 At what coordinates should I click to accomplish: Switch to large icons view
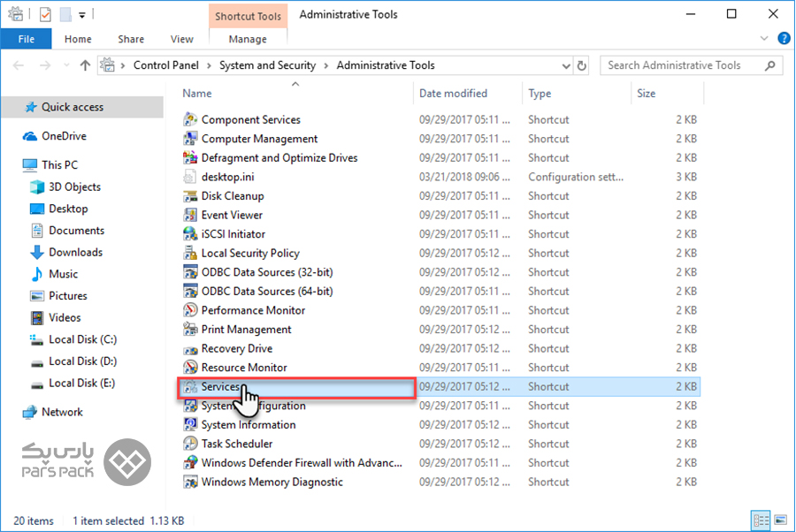(780, 521)
